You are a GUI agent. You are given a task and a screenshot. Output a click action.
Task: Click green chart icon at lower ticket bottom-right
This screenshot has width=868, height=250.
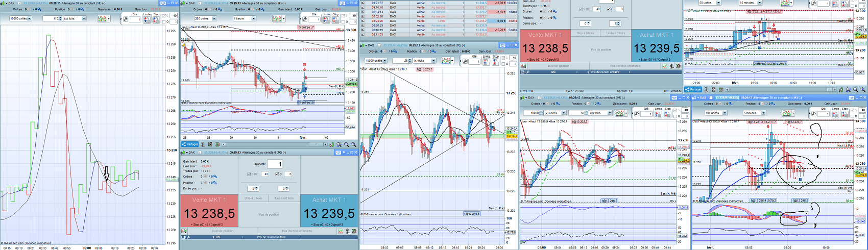click(x=341, y=231)
